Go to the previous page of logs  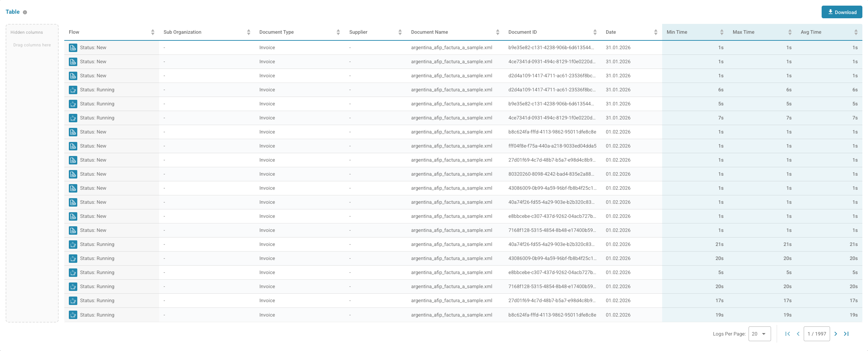pyautogui.click(x=798, y=334)
